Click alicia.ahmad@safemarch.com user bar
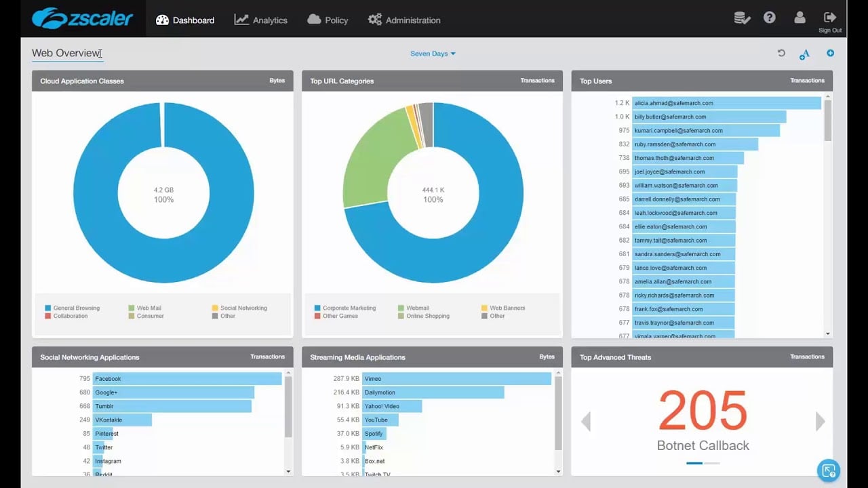Image resolution: width=868 pixels, height=488 pixels. 726,103
